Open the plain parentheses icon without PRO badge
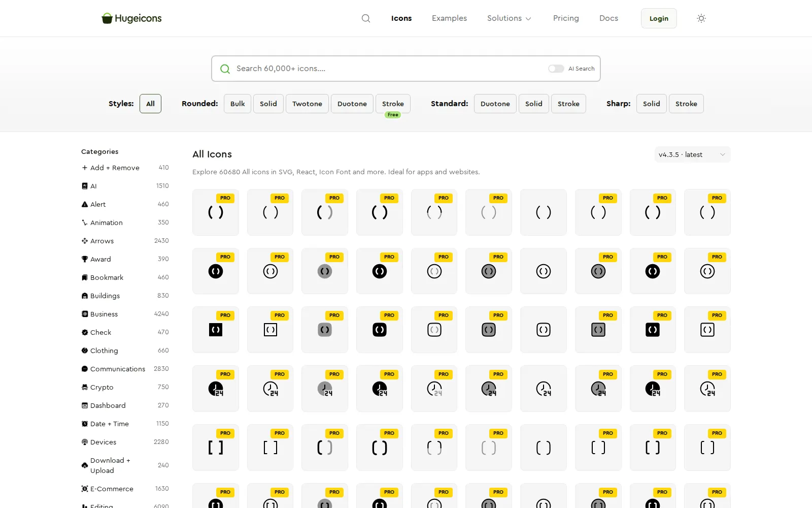Viewport: 812px width, 508px height. tap(544, 212)
